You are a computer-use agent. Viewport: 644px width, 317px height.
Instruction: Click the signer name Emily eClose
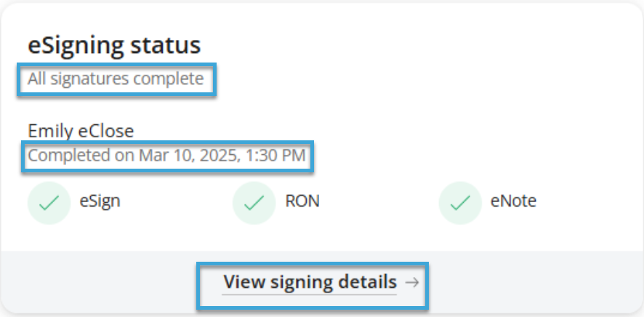[x=81, y=132]
